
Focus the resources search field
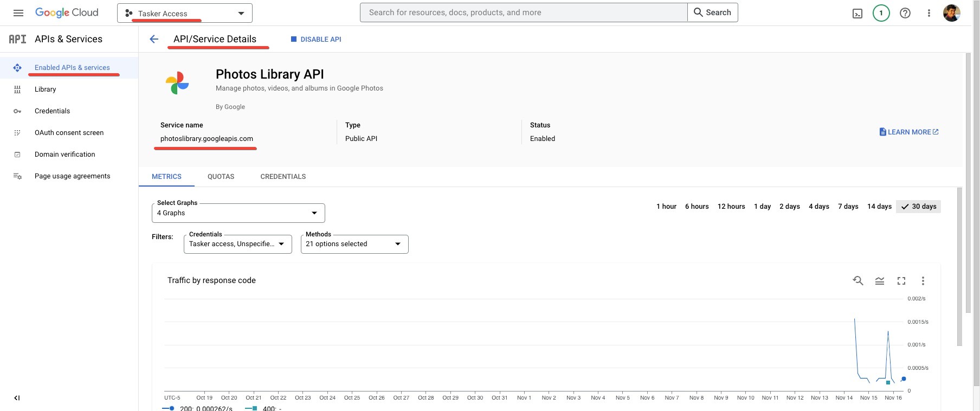click(x=524, y=12)
